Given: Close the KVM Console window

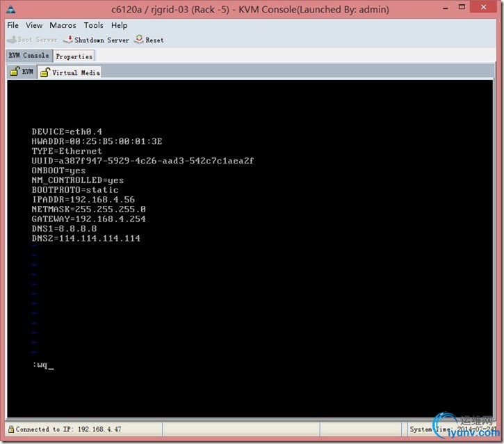Looking at the screenshot, I should pyautogui.click(x=483, y=7).
